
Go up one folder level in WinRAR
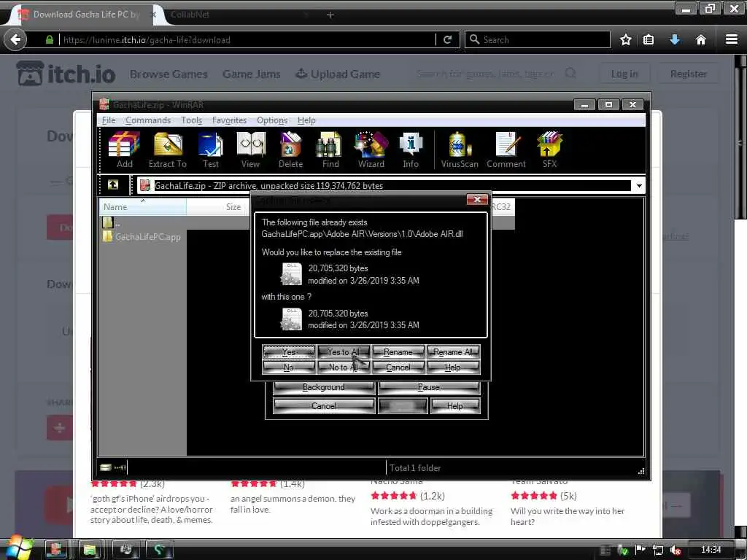coord(113,184)
